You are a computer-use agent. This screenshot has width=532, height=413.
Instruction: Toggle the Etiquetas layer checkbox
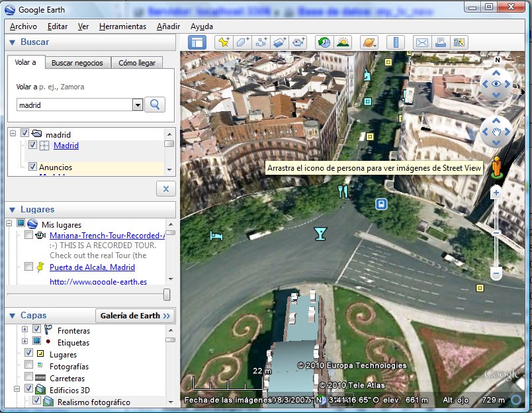(x=36, y=340)
